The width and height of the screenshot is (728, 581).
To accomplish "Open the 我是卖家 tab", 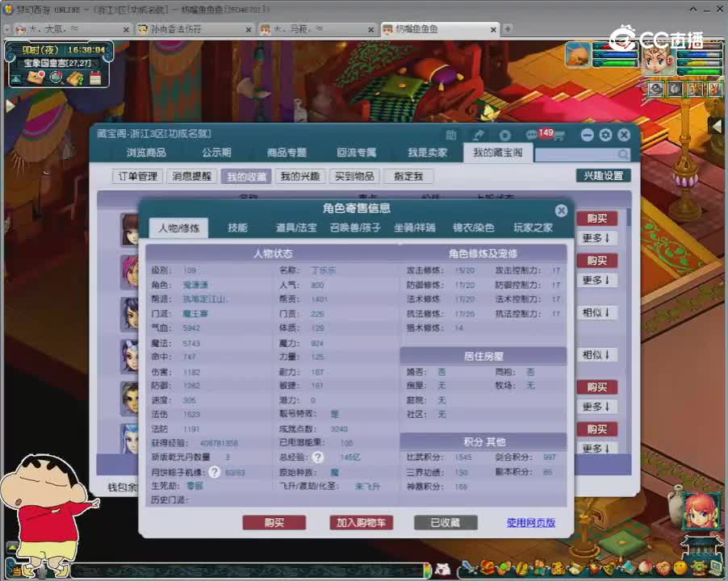I will click(x=428, y=153).
